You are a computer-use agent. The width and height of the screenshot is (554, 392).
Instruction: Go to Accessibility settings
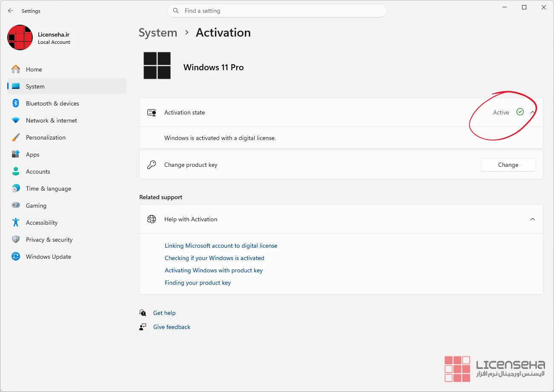[x=67, y=223]
